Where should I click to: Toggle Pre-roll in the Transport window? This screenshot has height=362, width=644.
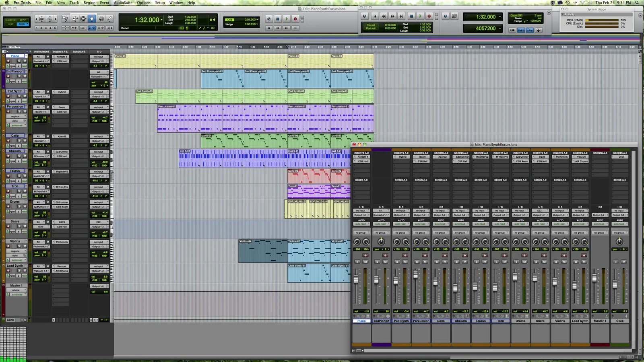371,25
